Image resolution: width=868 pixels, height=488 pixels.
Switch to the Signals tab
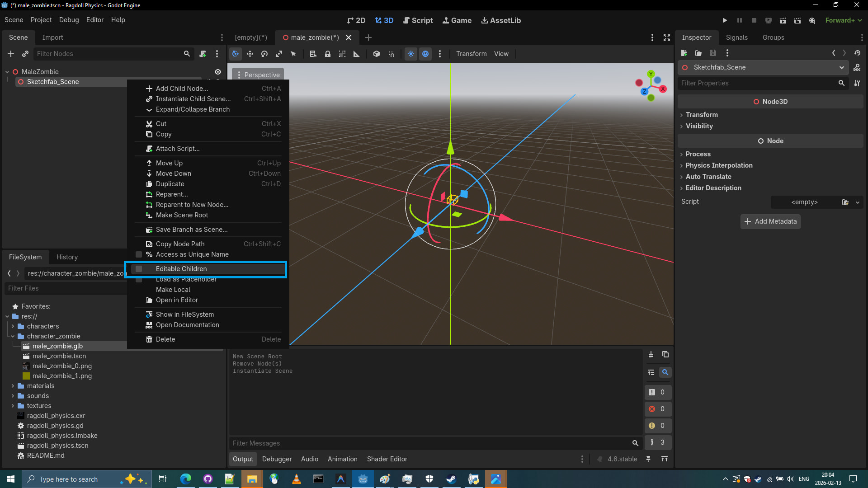(736, 38)
